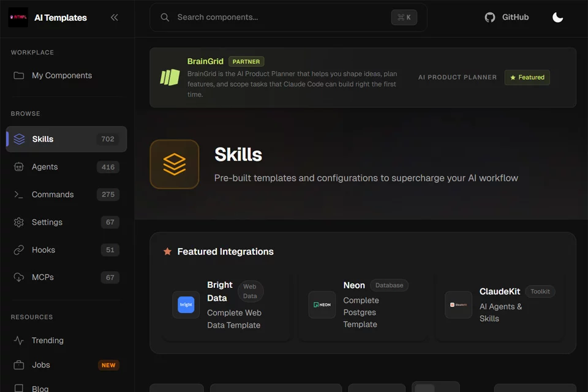Click the Bright Data logo thumbnail
Viewport: 588px width, 392px height.
(186, 304)
